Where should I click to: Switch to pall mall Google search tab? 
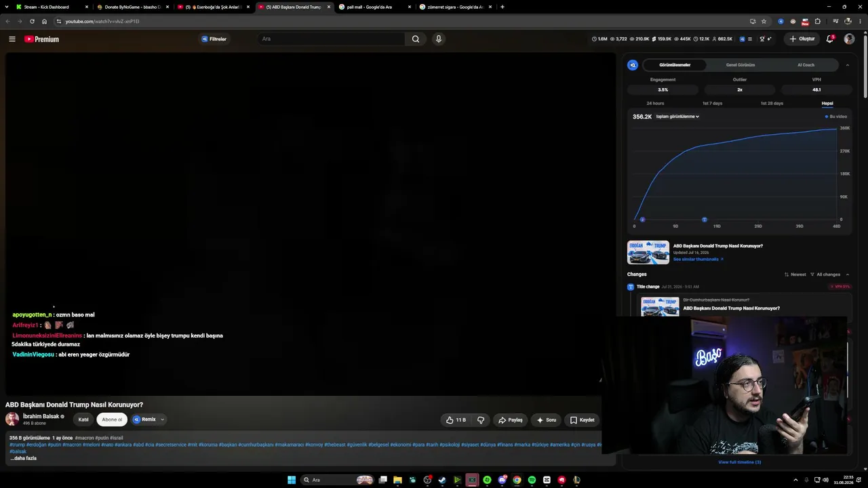[374, 7]
